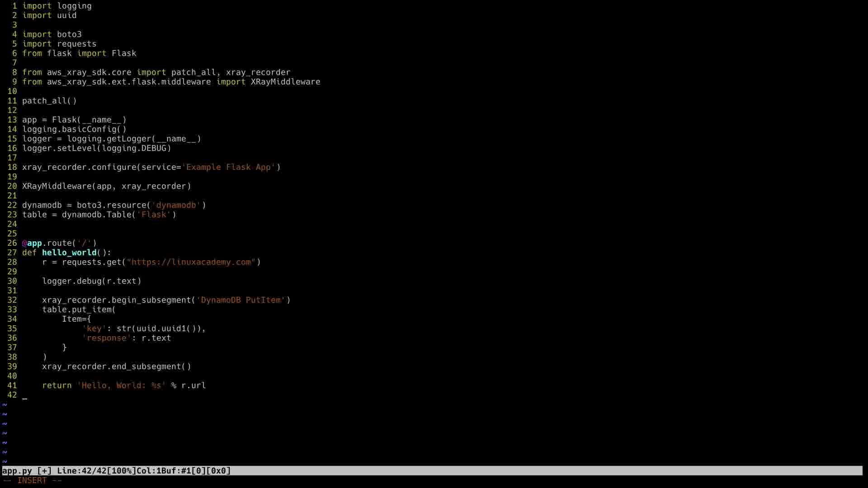Place cursor on patch_all() call

point(49,101)
